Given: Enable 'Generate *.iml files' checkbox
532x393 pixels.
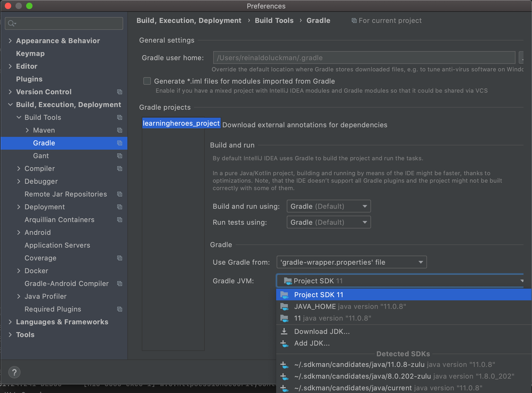Looking at the screenshot, I should point(147,81).
